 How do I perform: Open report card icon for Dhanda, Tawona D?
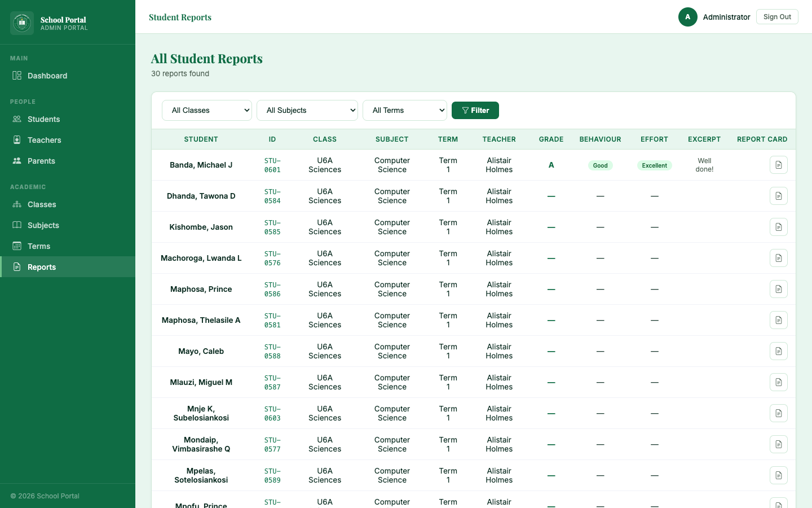[778, 196]
